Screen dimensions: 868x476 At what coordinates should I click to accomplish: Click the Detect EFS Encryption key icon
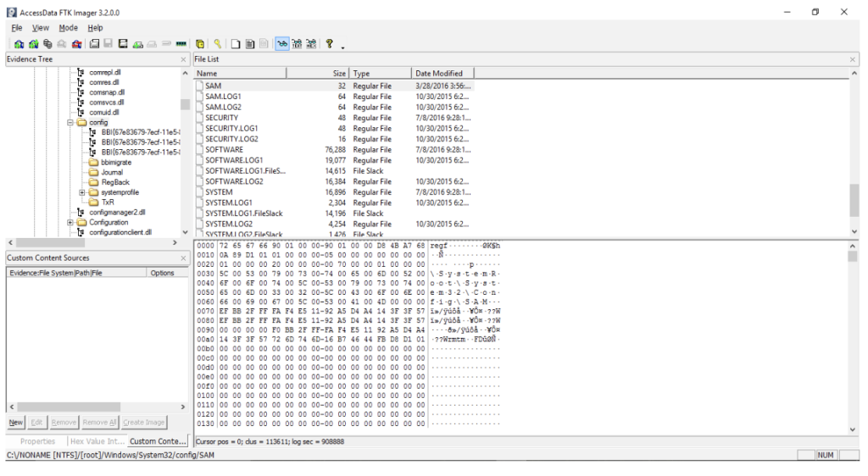coord(218,44)
